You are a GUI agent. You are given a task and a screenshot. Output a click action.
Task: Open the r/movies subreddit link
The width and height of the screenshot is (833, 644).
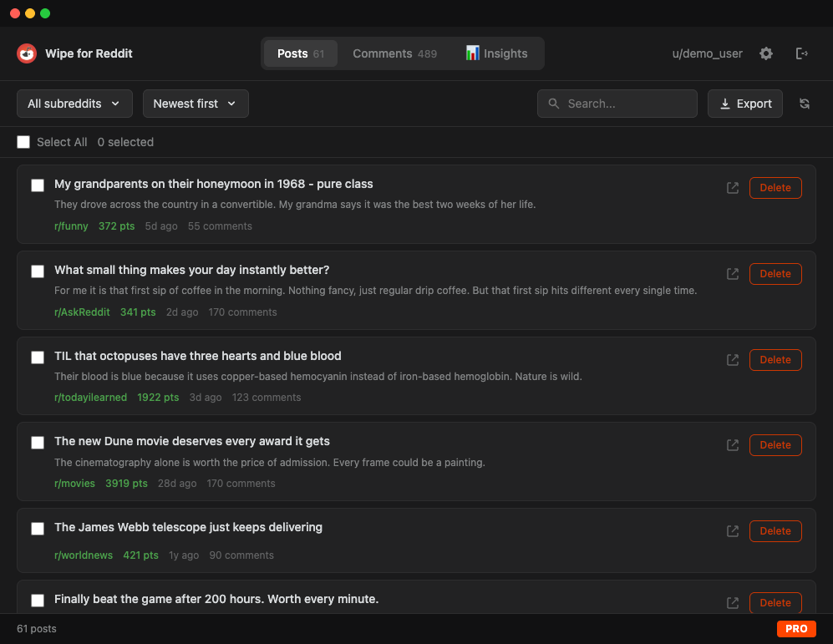74,483
